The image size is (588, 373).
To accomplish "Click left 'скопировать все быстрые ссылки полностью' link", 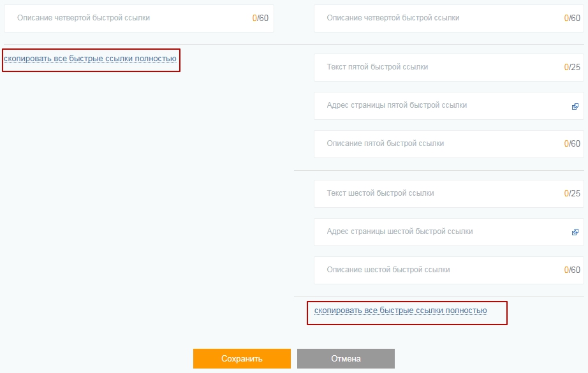I will 90,59.
